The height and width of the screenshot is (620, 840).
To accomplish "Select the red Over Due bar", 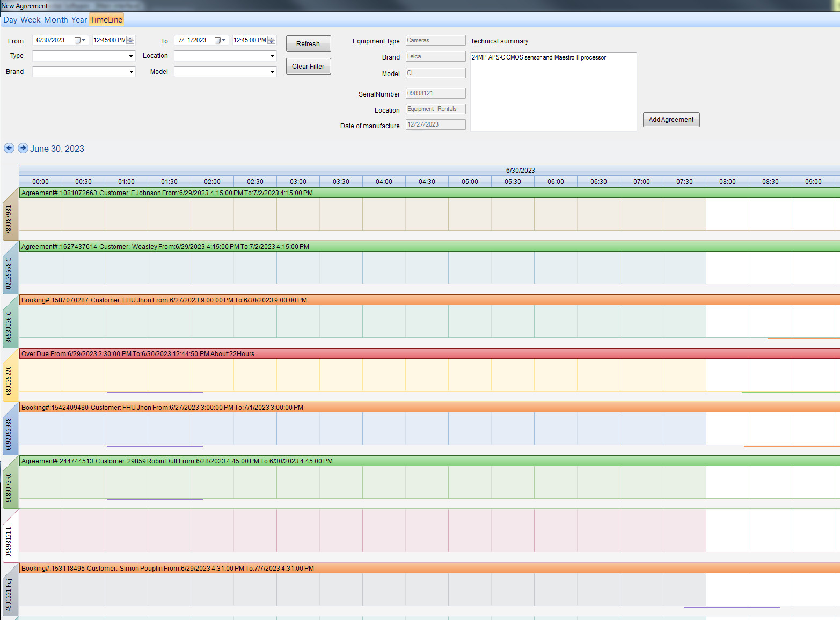I will [429, 354].
